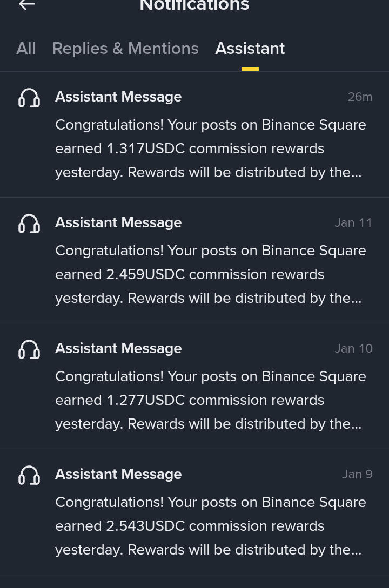Open the 1.317USDC rewards notification

pyautogui.click(x=194, y=134)
